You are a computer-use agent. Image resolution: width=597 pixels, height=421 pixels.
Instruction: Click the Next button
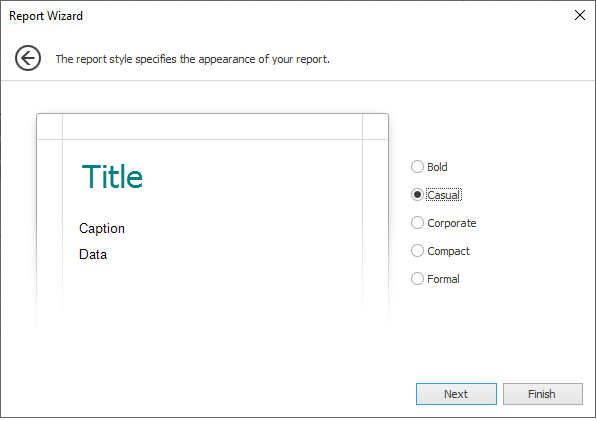[x=456, y=394]
